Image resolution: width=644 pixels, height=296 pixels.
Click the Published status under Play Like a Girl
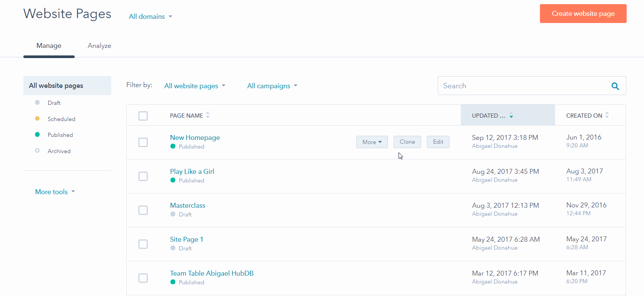192,181
